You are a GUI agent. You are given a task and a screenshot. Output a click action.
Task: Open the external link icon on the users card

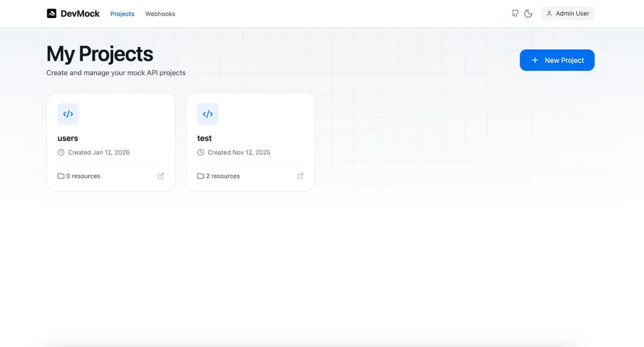[x=160, y=176]
